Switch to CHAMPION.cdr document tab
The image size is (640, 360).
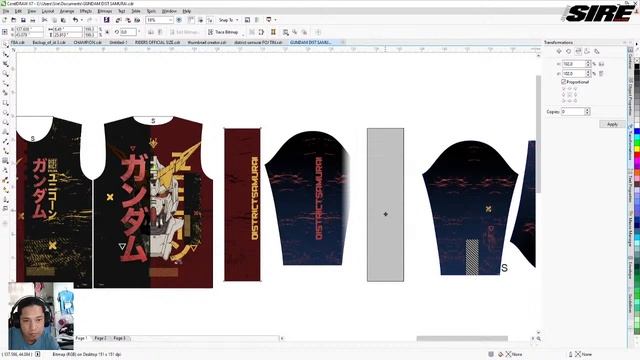[x=87, y=42]
